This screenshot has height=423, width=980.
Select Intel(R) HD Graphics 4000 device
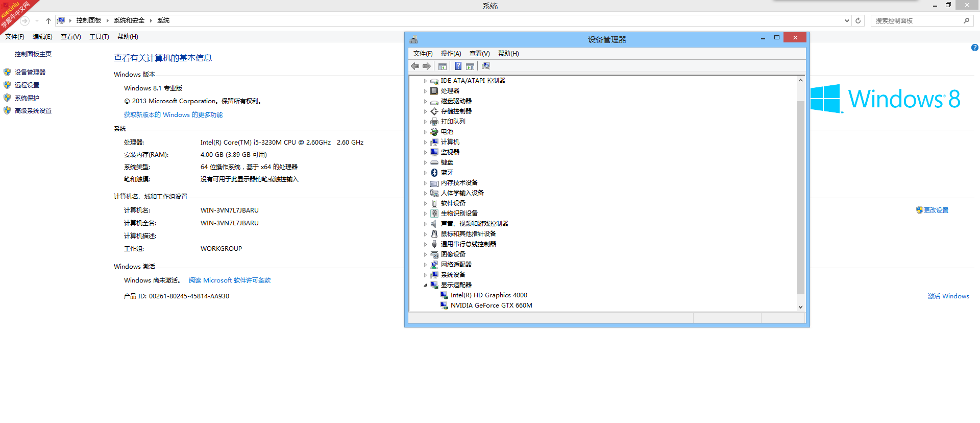tap(488, 295)
